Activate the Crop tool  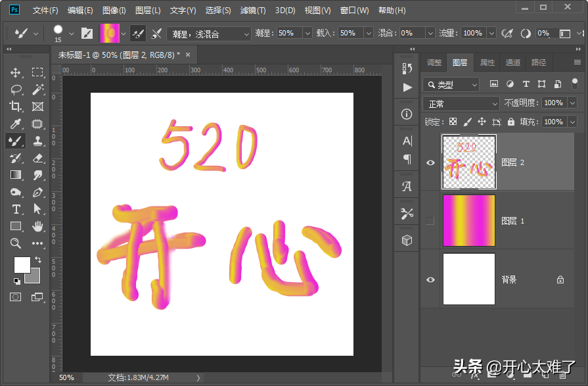click(x=14, y=107)
